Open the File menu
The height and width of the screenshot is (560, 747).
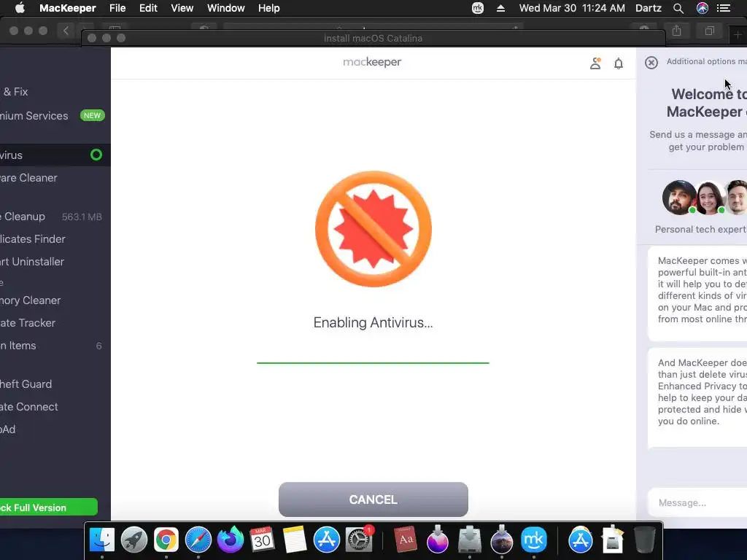[117, 8]
